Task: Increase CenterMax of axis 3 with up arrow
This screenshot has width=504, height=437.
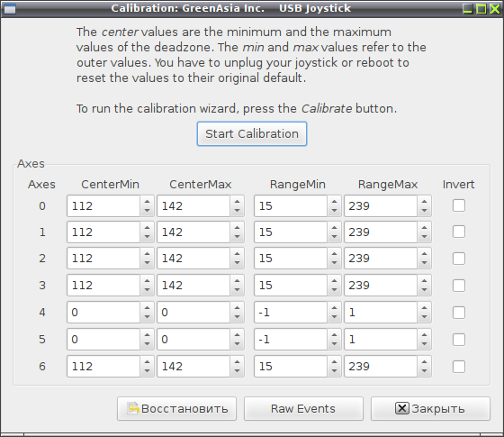Action: pos(238,281)
